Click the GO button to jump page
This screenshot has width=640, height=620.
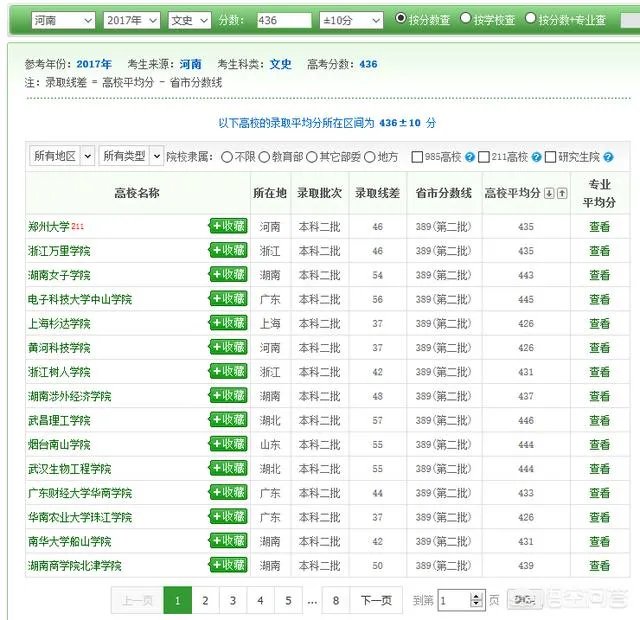524,600
